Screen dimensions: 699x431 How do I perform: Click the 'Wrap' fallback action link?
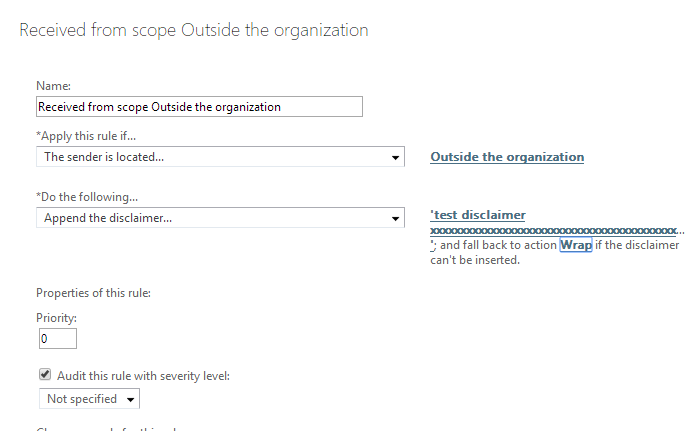(x=576, y=245)
